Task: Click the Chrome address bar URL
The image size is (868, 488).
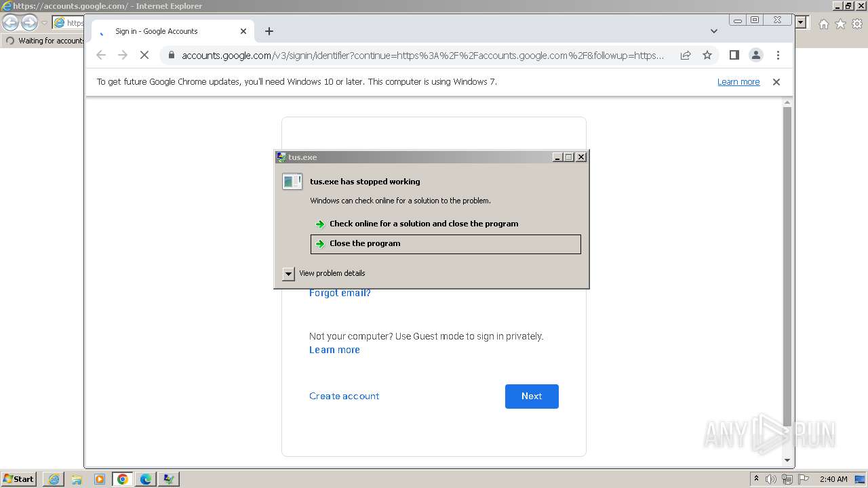Action: coord(422,55)
